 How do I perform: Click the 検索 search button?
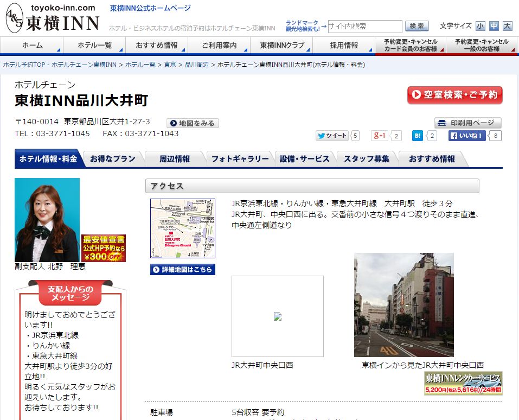coord(417,26)
